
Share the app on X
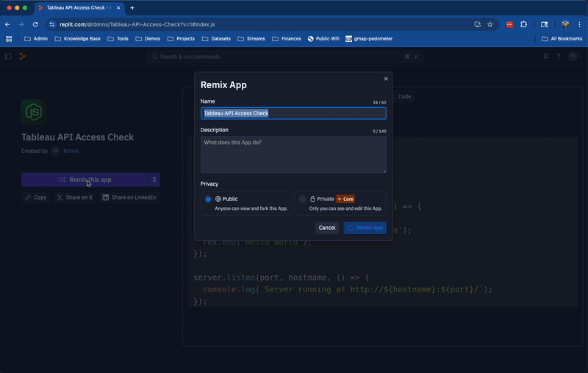[x=75, y=198]
